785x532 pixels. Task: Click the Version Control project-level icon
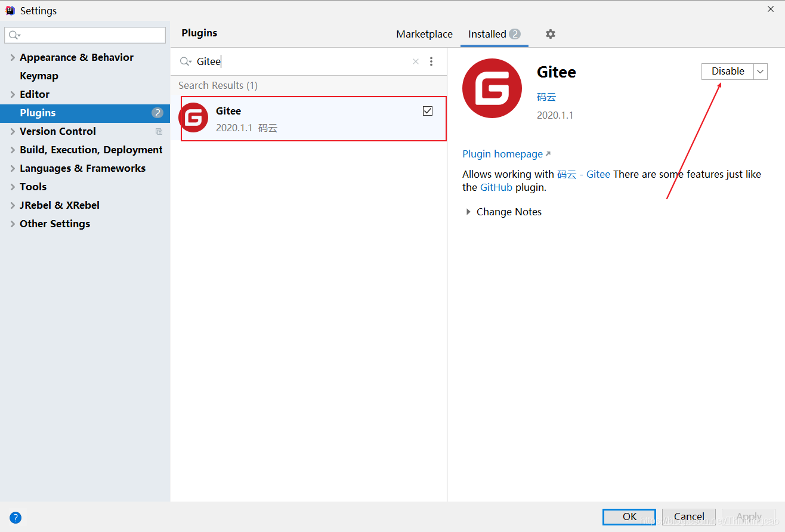point(159,131)
